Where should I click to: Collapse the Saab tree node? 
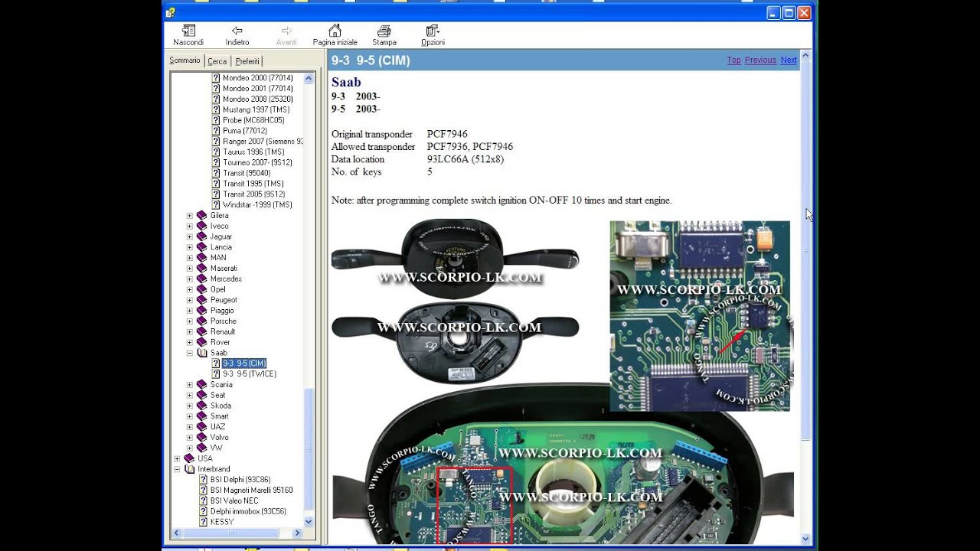click(190, 353)
